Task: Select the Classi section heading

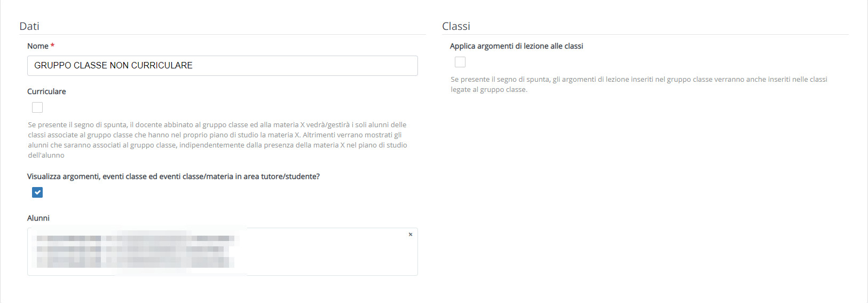Action: point(456,26)
